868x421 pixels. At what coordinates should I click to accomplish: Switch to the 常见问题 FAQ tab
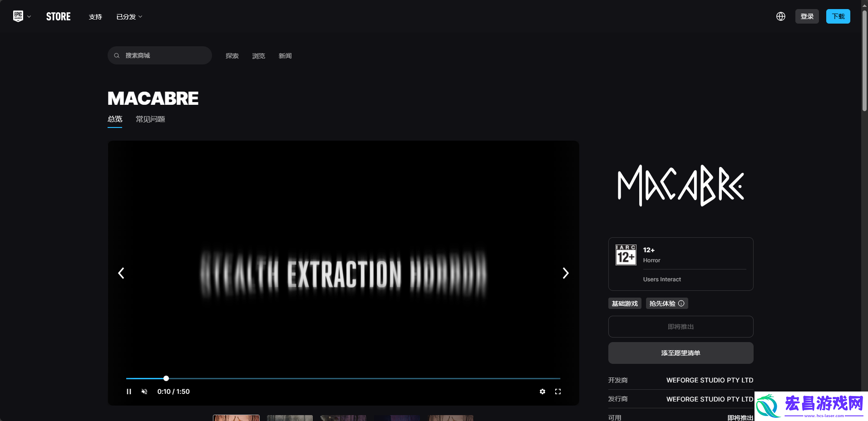[150, 119]
